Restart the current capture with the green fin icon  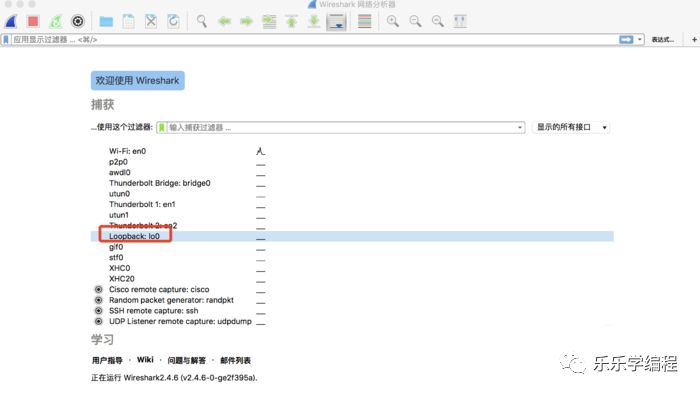56,21
